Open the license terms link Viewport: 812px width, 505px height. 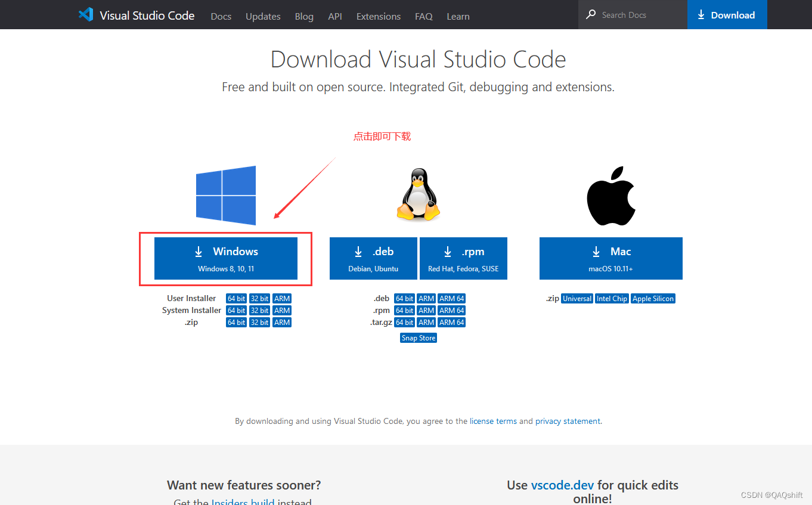pyautogui.click(x=493, y=421)
